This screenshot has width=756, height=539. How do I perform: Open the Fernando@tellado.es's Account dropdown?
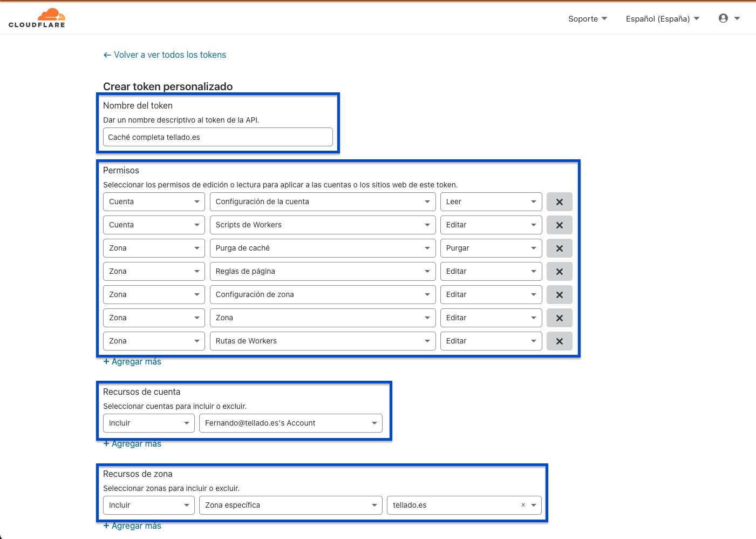(x=290, y=423)
